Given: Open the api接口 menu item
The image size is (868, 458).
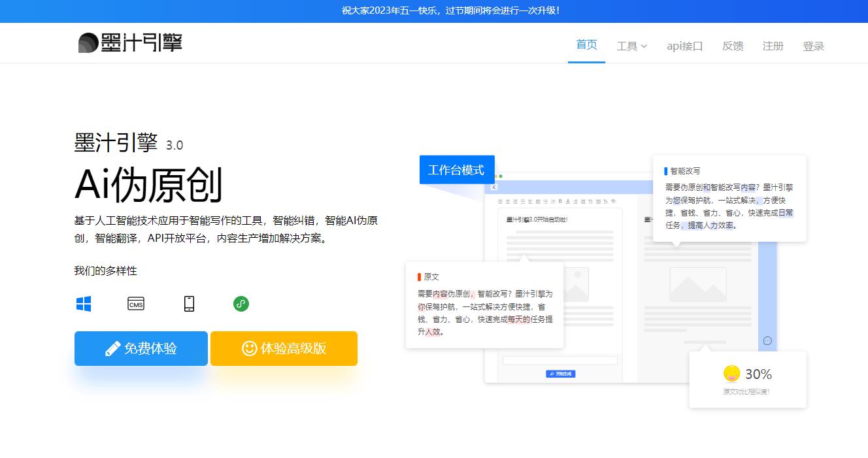Looking at the screenshot, I should tap(684, 45).
